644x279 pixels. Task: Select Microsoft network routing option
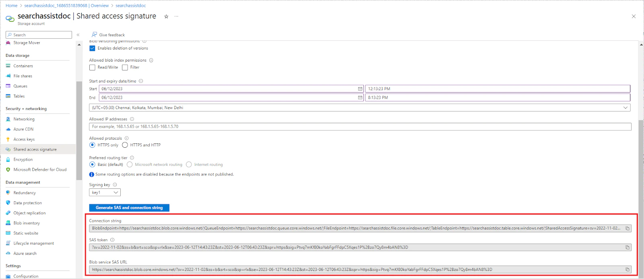point(130,165)
